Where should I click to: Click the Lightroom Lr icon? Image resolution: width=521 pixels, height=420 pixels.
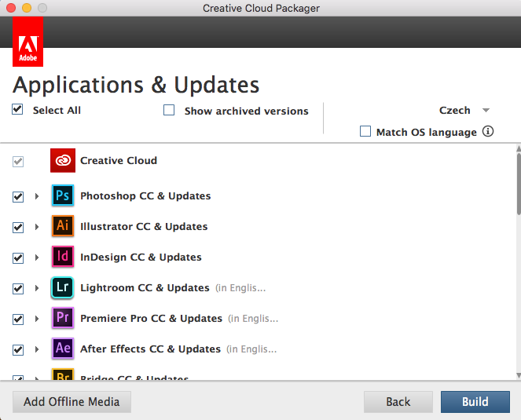[62, 287]
